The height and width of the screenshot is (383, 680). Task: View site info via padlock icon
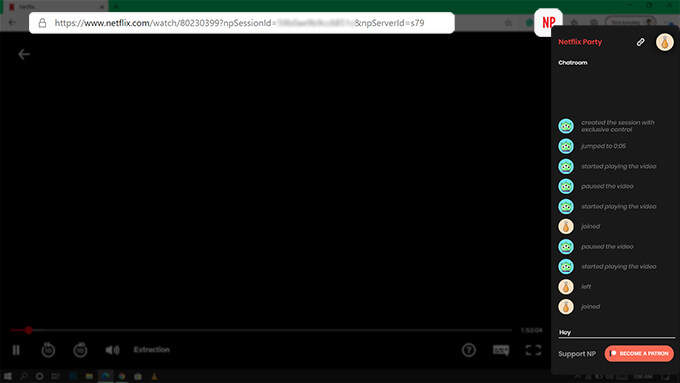click(x=42, y=23)
